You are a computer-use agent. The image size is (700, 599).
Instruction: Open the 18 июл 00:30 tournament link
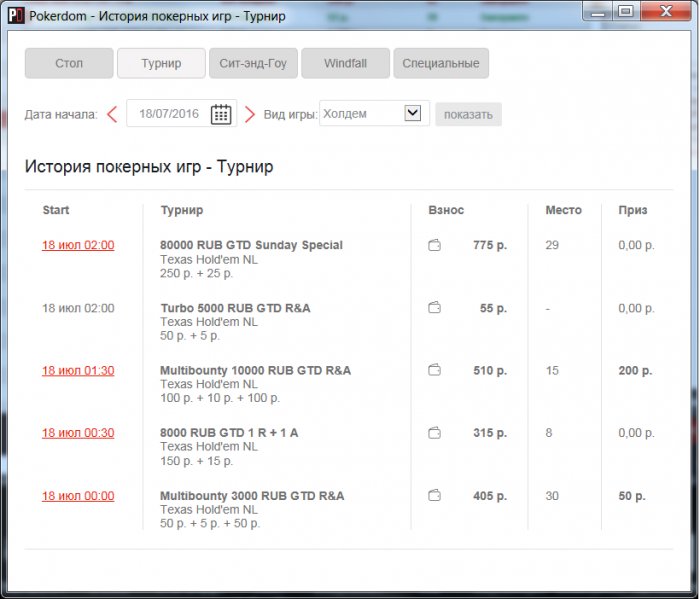pos(78,433)
